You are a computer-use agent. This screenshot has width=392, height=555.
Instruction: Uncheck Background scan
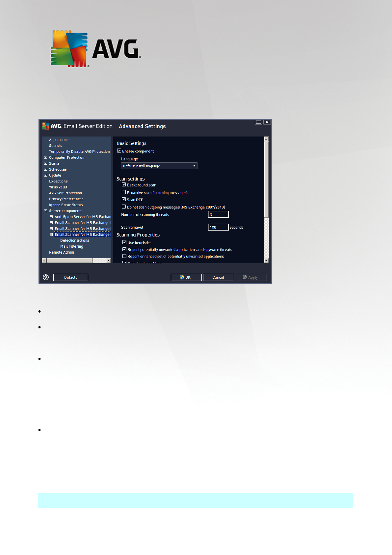click(x=124, y=185)
